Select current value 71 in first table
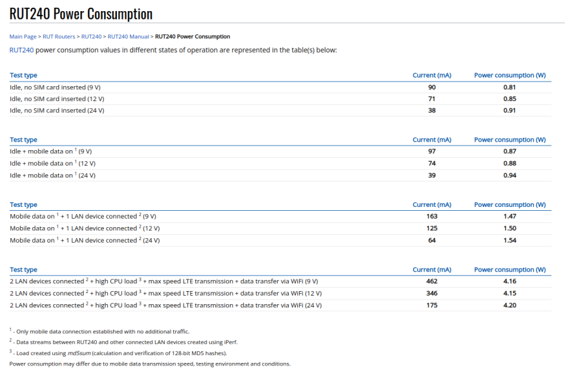588x372 pixels. [x=432, y=99]
